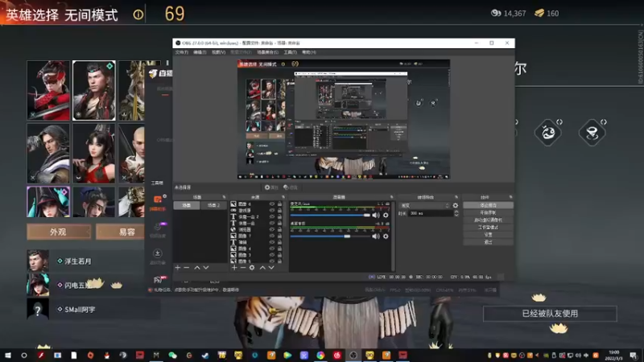
Task: Move selected source down with arrow
Action: click(271, 268)
